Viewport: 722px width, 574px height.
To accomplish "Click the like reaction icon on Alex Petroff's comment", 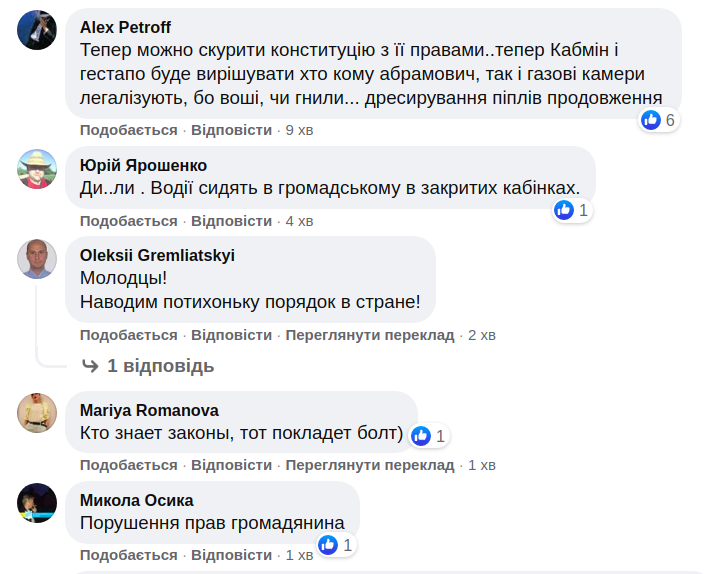I will [x=651, y=120].
